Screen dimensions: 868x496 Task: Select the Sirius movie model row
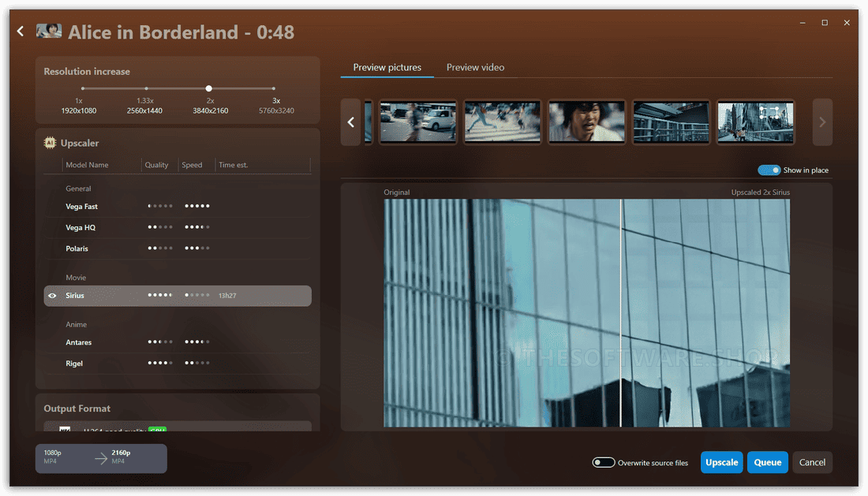pos(177,296)
